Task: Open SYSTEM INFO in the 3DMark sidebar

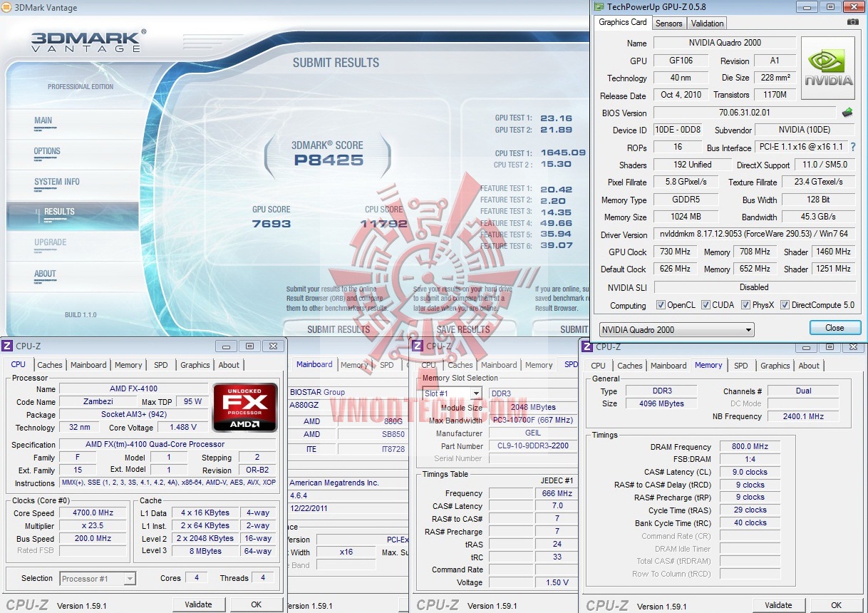Action: [57, 182]
